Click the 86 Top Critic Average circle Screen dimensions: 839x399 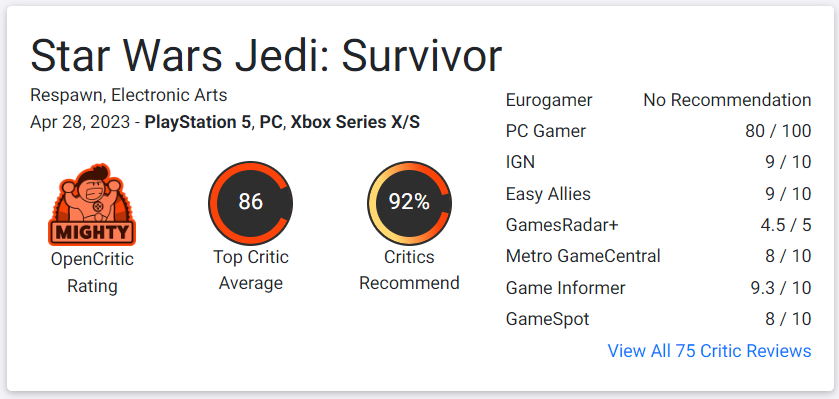[x=250, y=203]
